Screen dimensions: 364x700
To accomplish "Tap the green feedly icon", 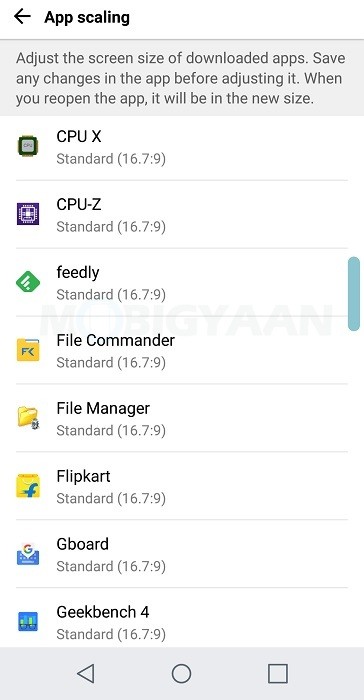I will coord(28,282).
